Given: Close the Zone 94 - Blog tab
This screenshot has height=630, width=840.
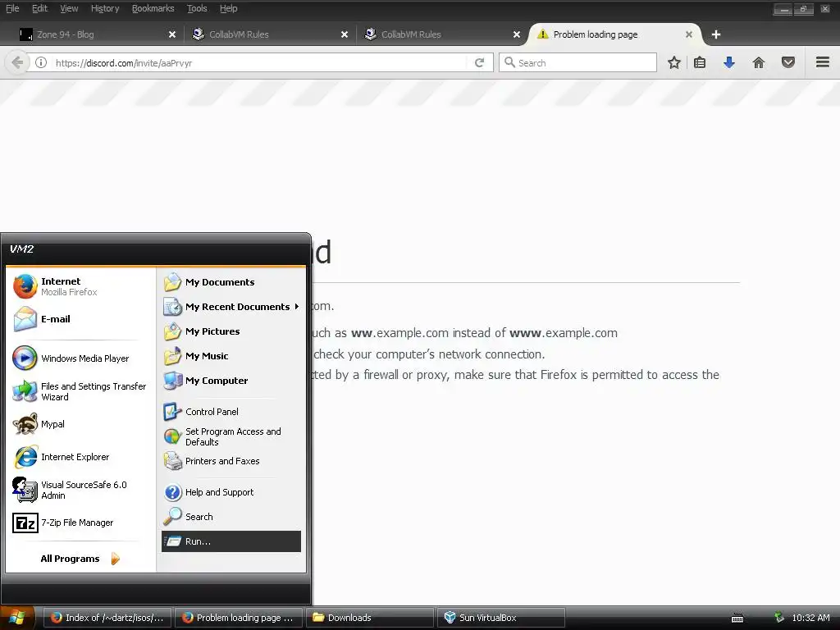Looking at the screenshot, I should [x=172, y=34].
